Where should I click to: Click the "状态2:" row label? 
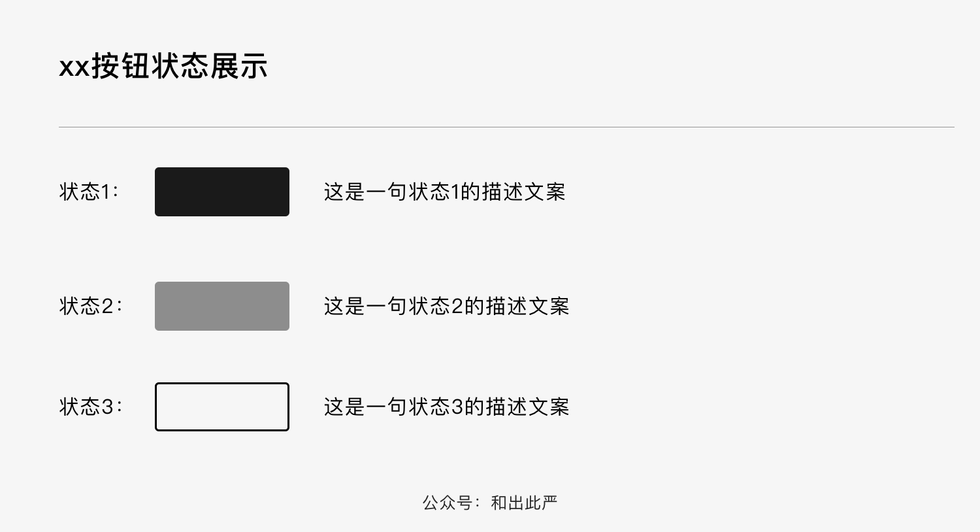90,306
